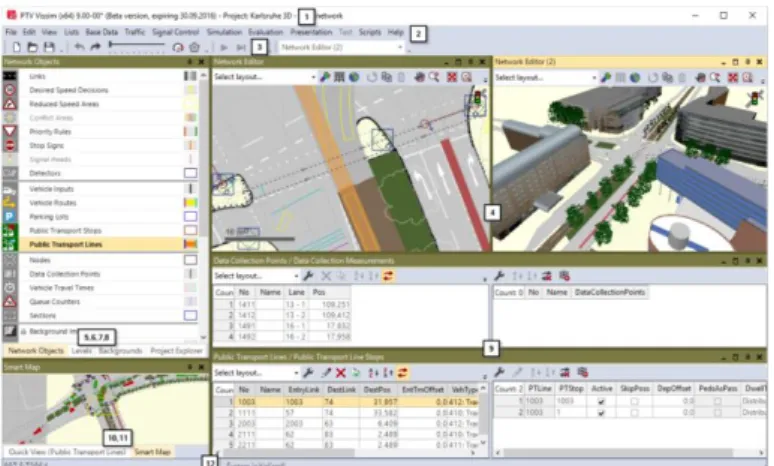Select the Reduced Speed Areas icon
The image size is (774, 466).
(x=10, y=104)
